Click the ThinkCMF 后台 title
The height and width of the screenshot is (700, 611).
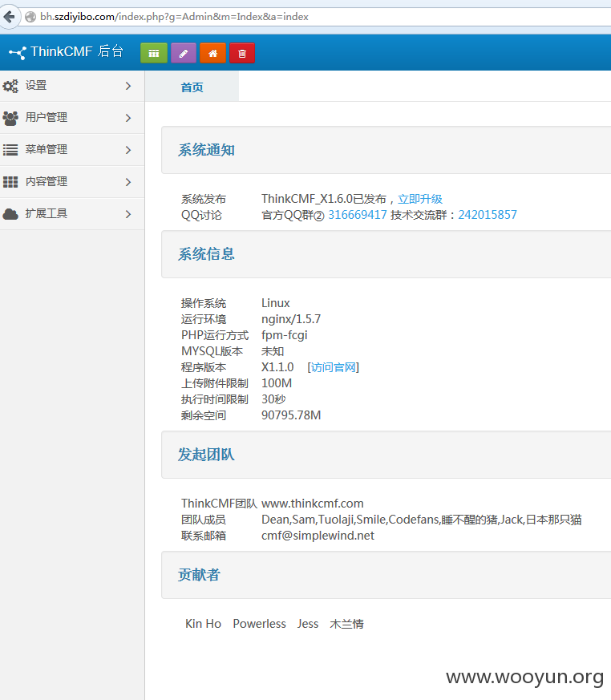pos(77,52)
